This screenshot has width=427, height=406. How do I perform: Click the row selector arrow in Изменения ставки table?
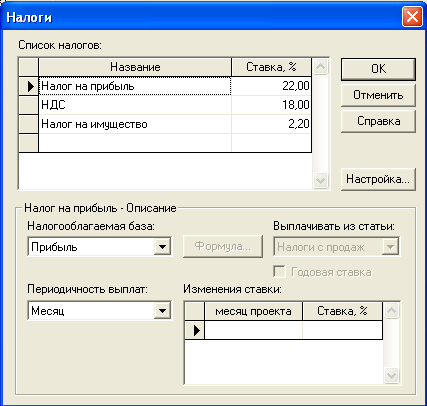(x=195, y=330)
